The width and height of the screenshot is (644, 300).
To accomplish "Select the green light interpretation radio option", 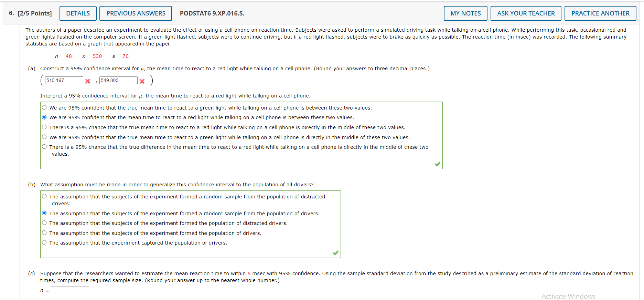I will tap(44, 107).
